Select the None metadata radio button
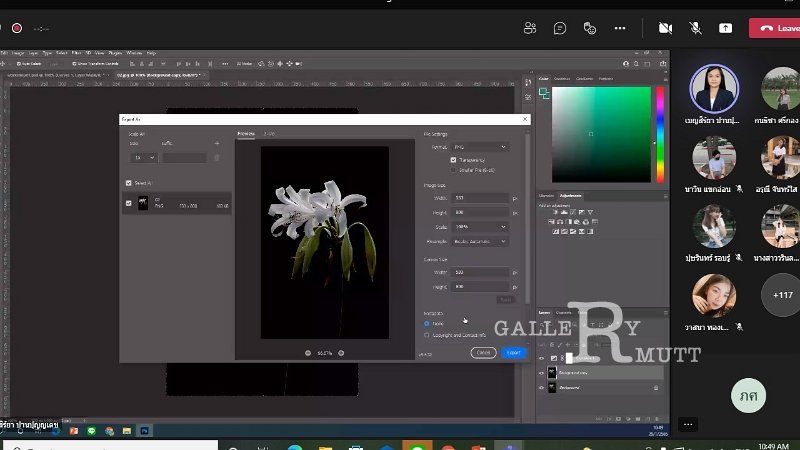 [427, 323]
